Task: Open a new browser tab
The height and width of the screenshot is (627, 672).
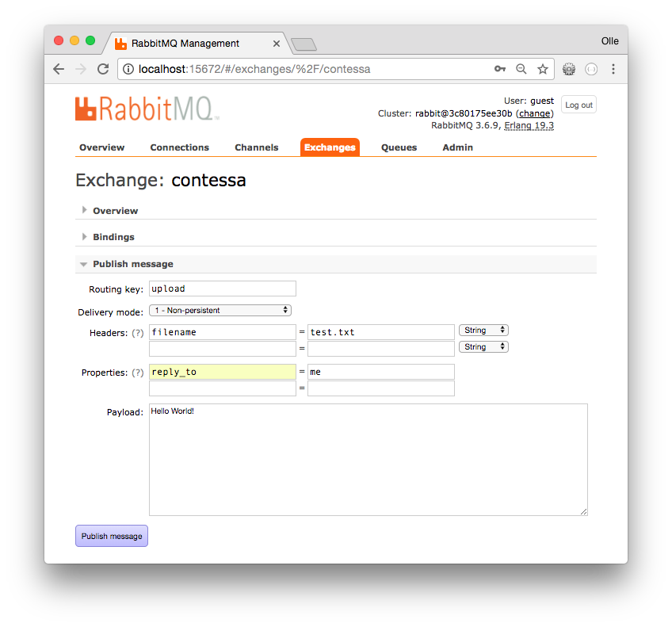Action: [304, 44]
